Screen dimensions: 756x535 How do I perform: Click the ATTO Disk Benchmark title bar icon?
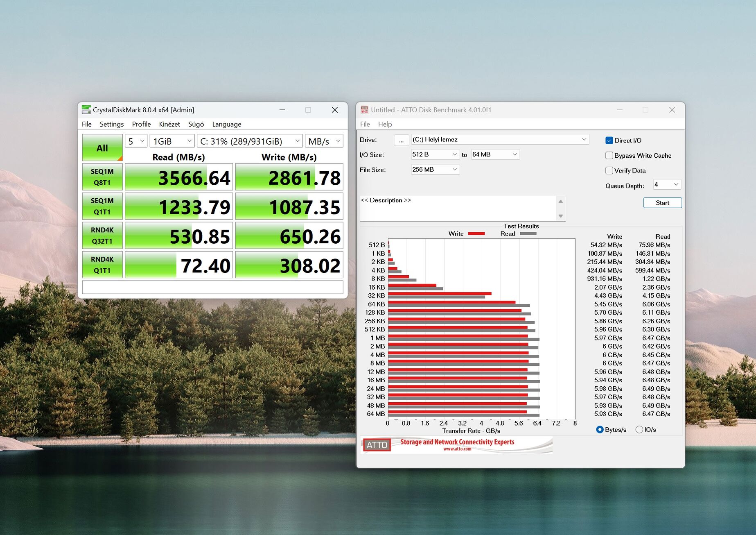pos(364,110)
